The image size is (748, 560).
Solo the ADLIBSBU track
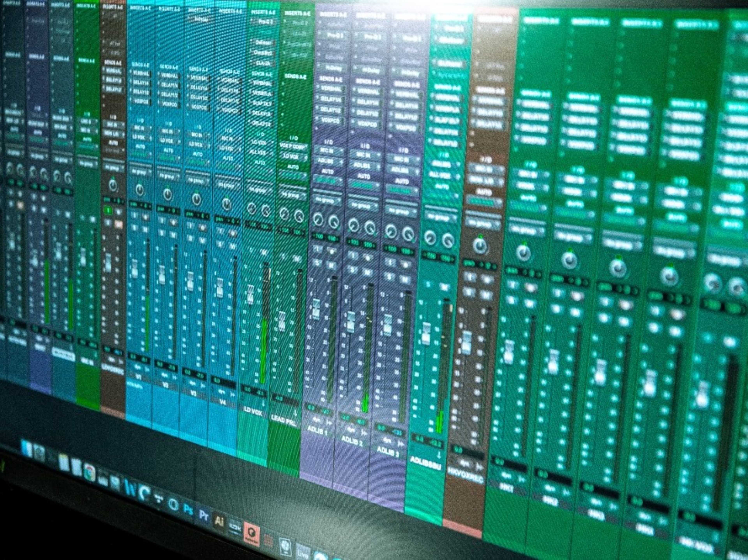coord(428,284)
